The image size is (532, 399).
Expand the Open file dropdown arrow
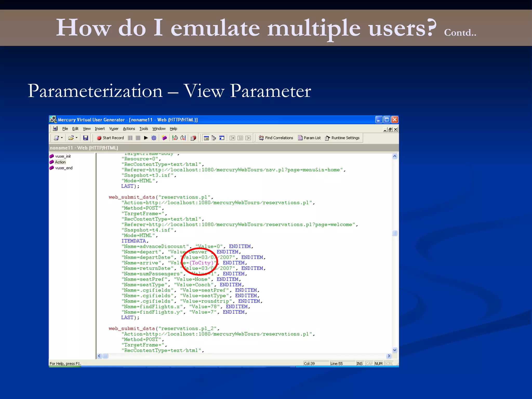pyautogui.click(x=77, y=138)
